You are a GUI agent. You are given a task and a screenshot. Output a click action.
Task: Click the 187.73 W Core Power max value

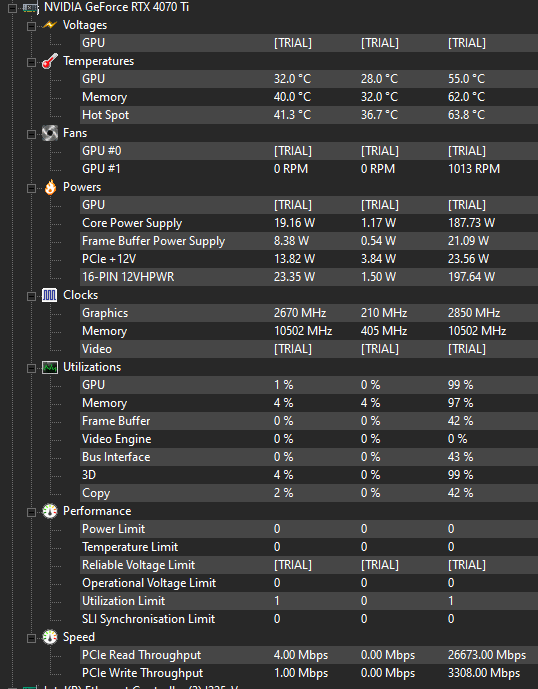coord(471,223)
